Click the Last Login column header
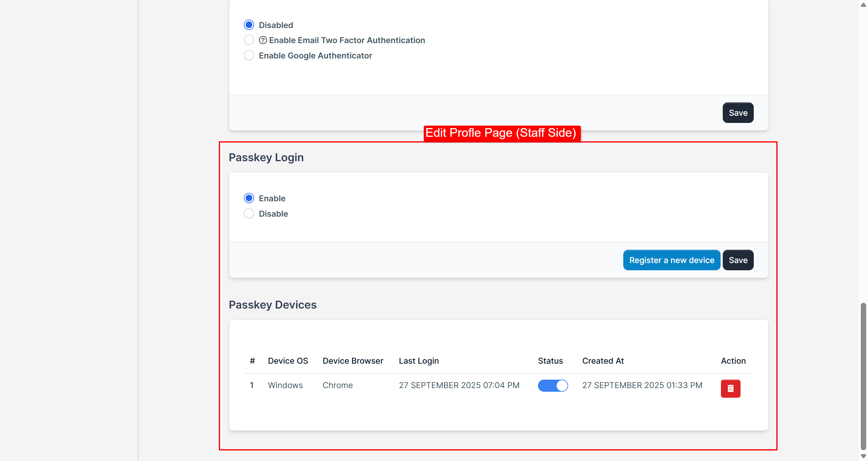Viewport: 868px width, 461px height. coord(419,361)
